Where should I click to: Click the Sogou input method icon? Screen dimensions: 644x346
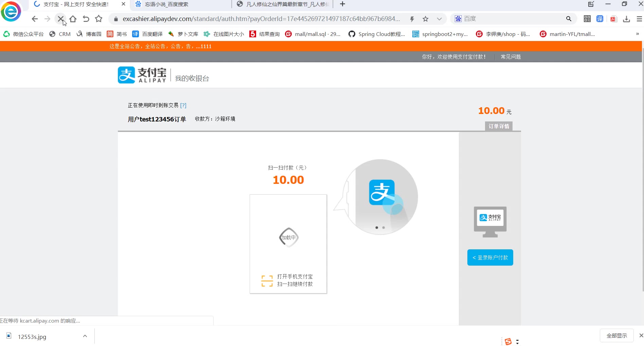tap(508, 342)
